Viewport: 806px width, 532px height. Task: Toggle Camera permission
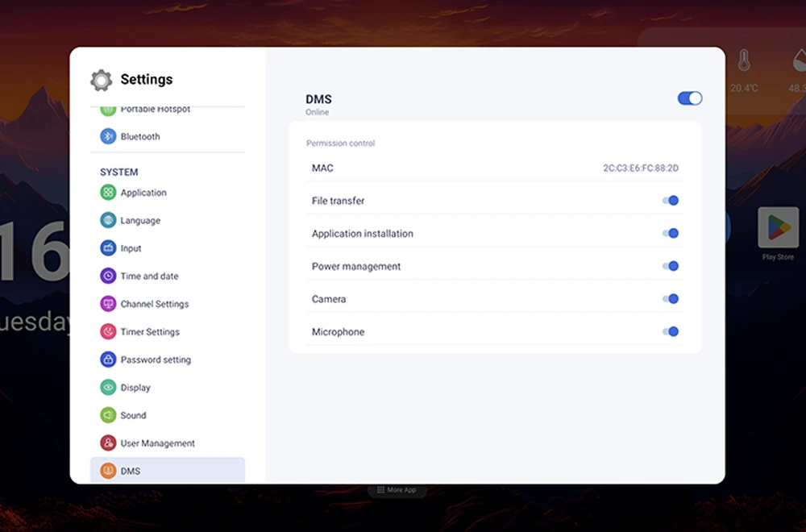pyautogui.click(x=671, y=298)
